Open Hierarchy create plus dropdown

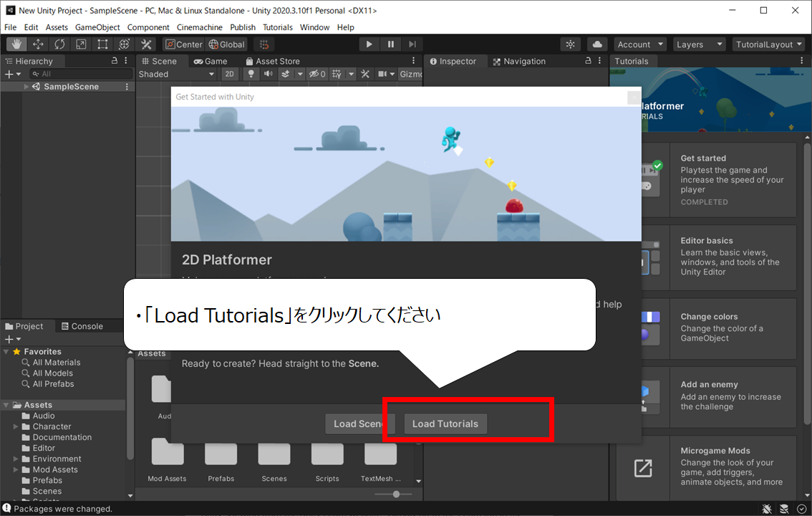[13, 74]
